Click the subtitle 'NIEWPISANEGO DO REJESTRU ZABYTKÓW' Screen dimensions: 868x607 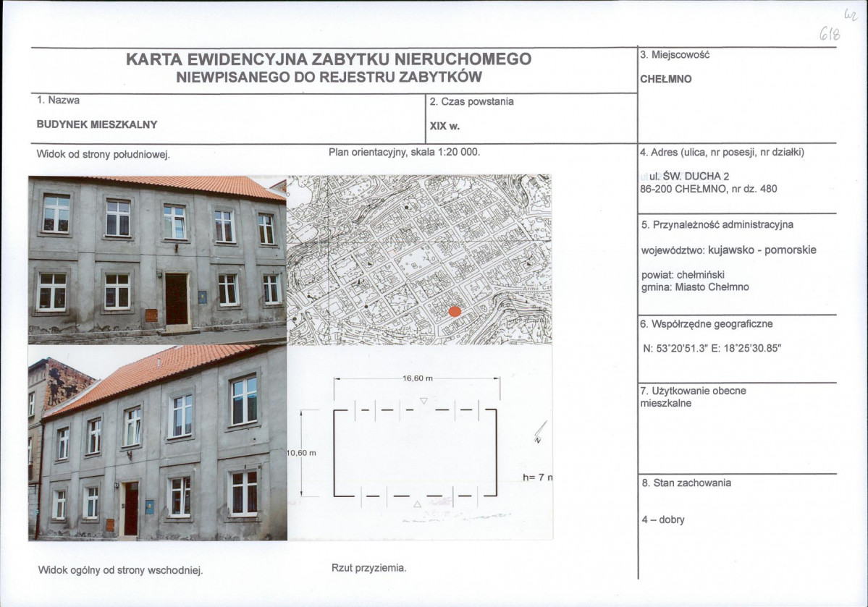(329, 77)
